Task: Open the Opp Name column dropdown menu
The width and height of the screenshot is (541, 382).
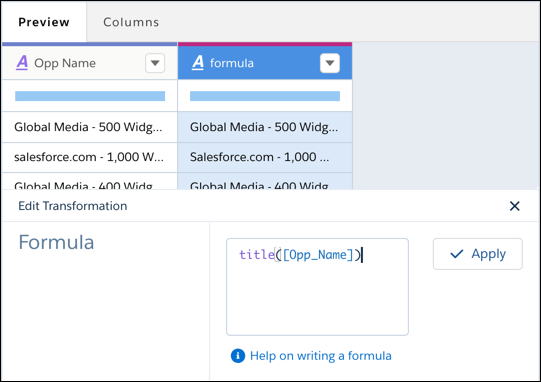Action: point(155,63)
